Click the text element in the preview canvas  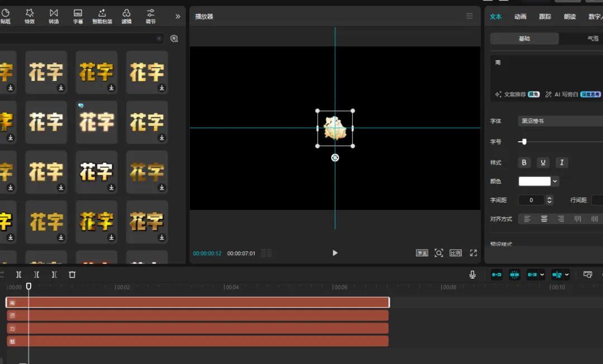pyautogui.click(x=335, y=128)
